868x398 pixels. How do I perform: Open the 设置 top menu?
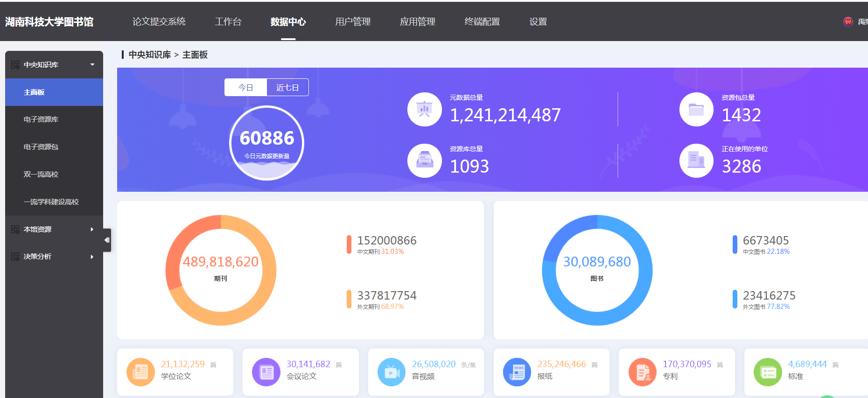coord(538,21)
